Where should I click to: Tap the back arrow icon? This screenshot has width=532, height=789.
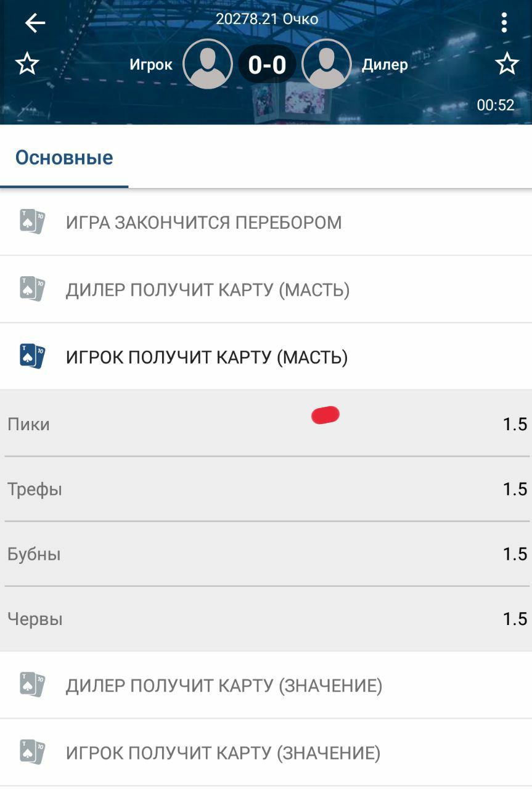click(35, 23)
